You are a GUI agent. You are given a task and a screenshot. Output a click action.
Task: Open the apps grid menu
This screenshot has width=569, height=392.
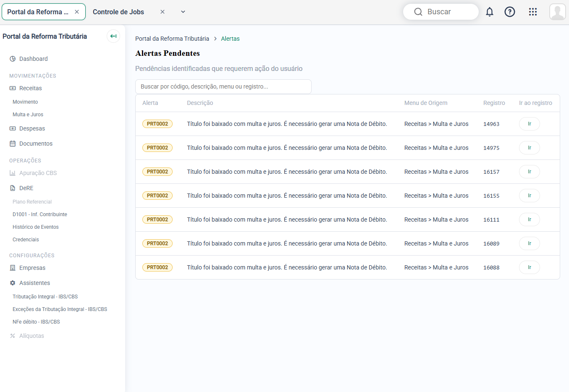coord(533,12)
